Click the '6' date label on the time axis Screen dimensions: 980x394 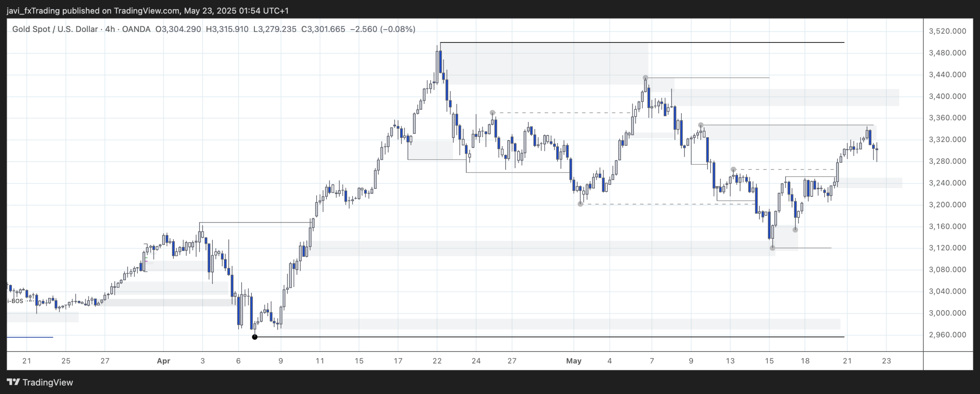(238, 361)
